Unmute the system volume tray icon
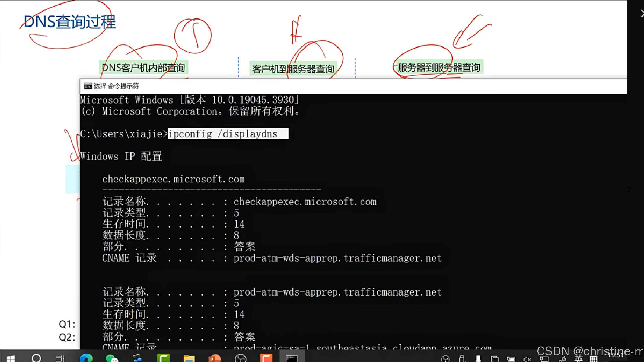Viewport: 644px width, 362px height. click(x=527, y=359)
